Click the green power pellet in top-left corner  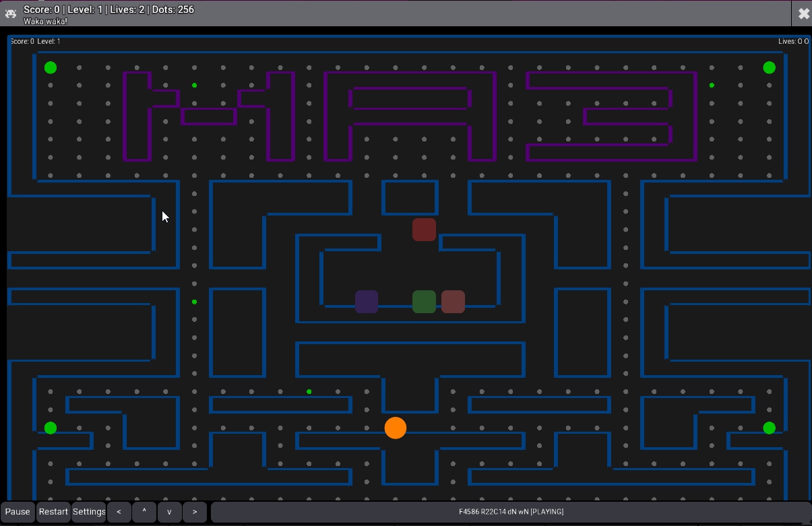click(x=51, y=67)
